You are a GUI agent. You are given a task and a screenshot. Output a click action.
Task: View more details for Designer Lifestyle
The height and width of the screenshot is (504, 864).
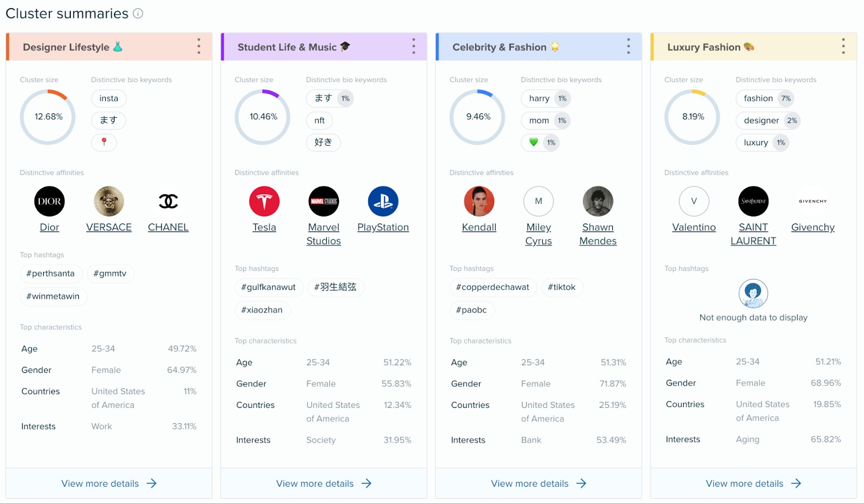[109, 483]
